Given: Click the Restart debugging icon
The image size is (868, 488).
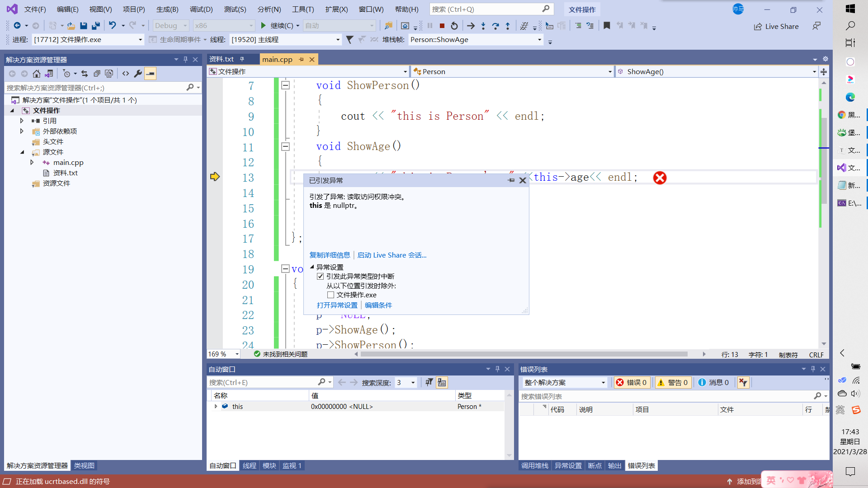Looking at the screenshot, I should tap(454, 26).
